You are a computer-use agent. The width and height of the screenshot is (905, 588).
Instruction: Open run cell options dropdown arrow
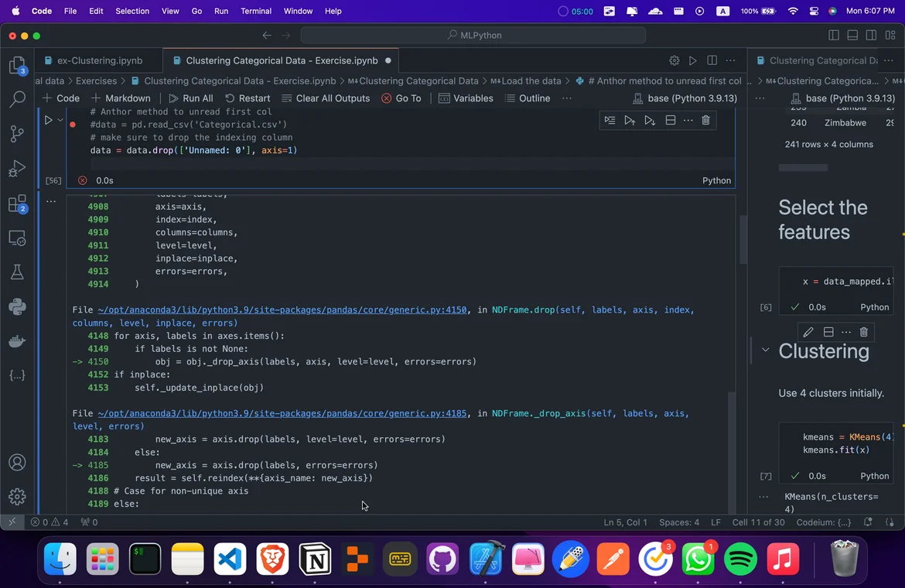coord(60,120)
